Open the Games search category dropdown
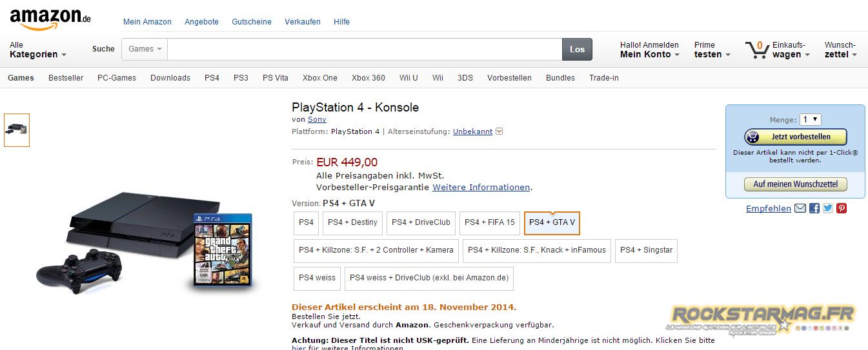 (x=145, y=49)
